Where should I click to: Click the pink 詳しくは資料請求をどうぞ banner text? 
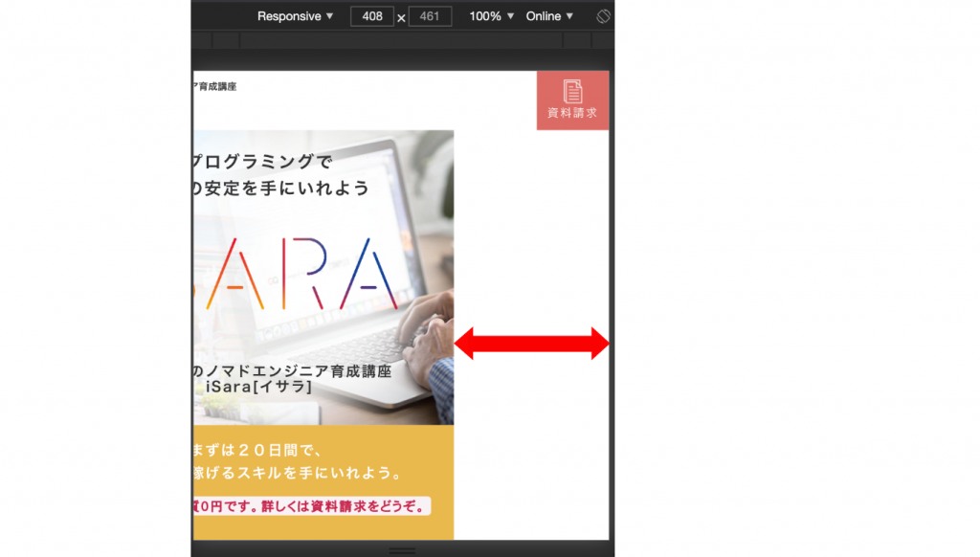(311, 505)
